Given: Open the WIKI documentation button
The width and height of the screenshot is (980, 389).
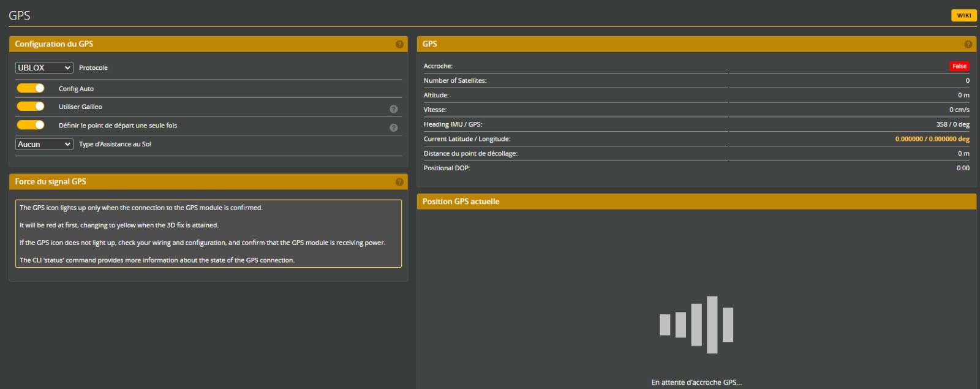Looking at the screenshot, I should [x=963, y=15].
